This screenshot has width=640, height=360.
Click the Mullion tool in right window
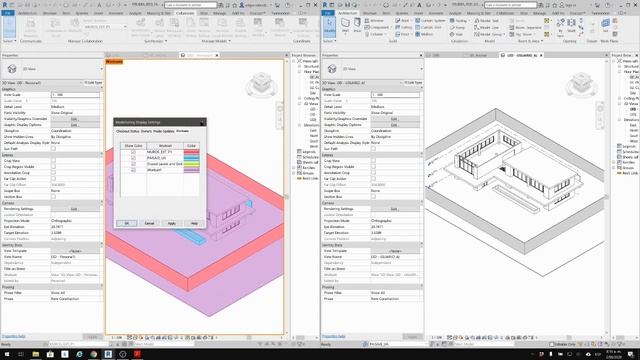tap(424, 34)
